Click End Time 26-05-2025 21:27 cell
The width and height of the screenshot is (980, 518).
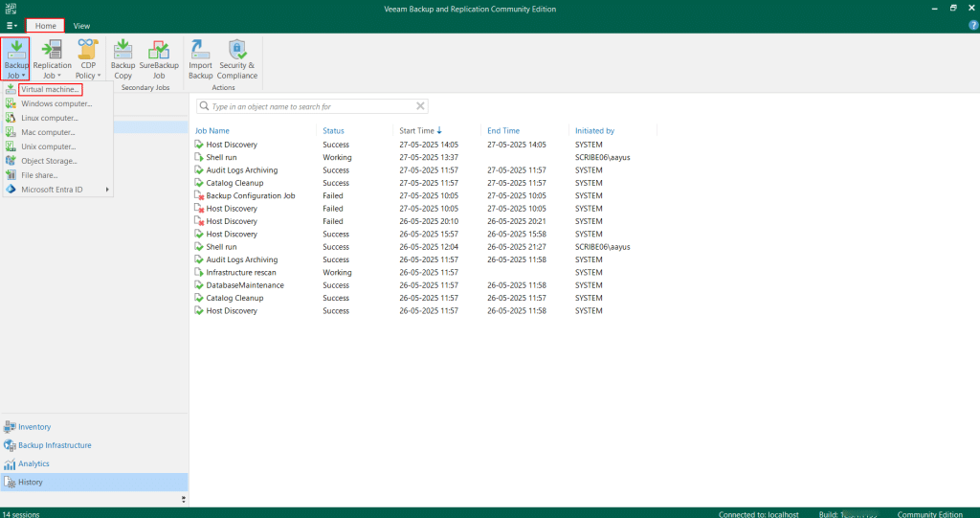[x=517, y=247]
